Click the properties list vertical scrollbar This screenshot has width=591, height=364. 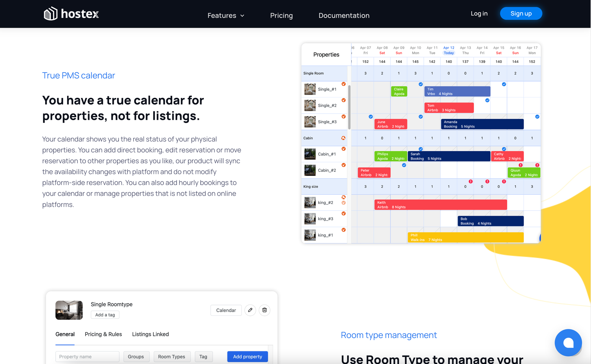[x=349, y=107]
